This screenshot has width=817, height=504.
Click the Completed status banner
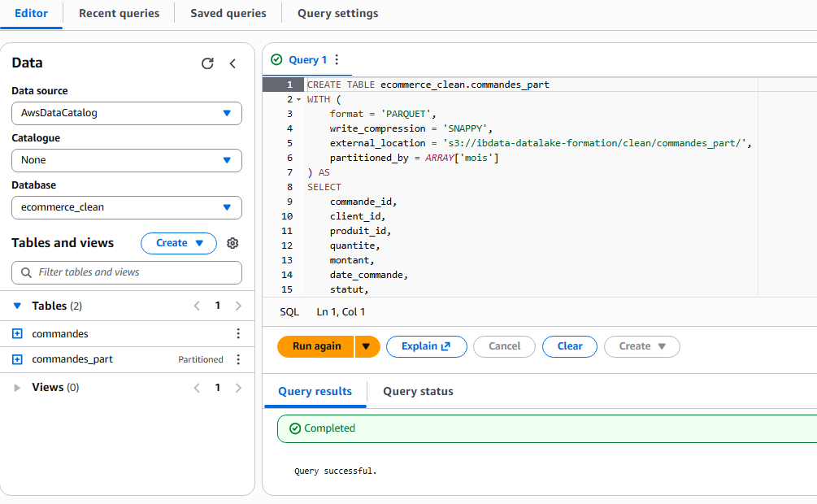[x=547, y=429]
